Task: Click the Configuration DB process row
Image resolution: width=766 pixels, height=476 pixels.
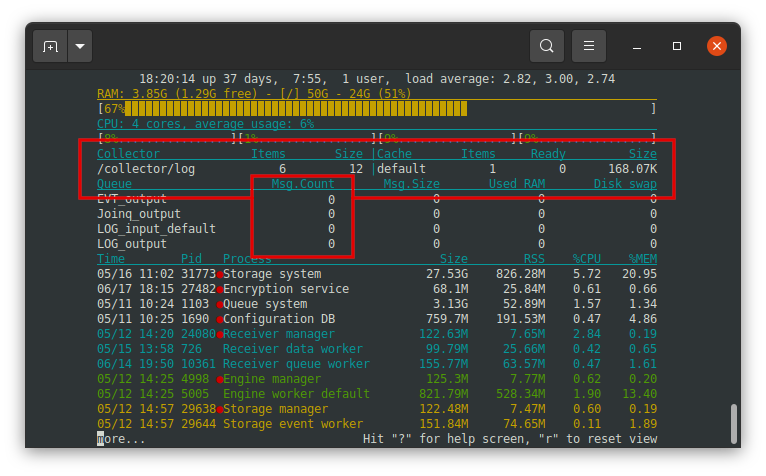Action: coord(377,319)
